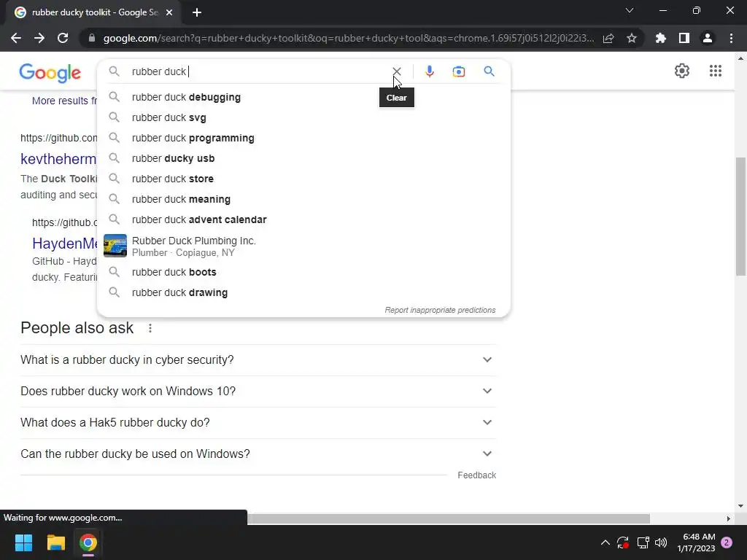Choose suggestion rubber duck store
Viewport: 747px width, 560px height.
pos(303,179)
